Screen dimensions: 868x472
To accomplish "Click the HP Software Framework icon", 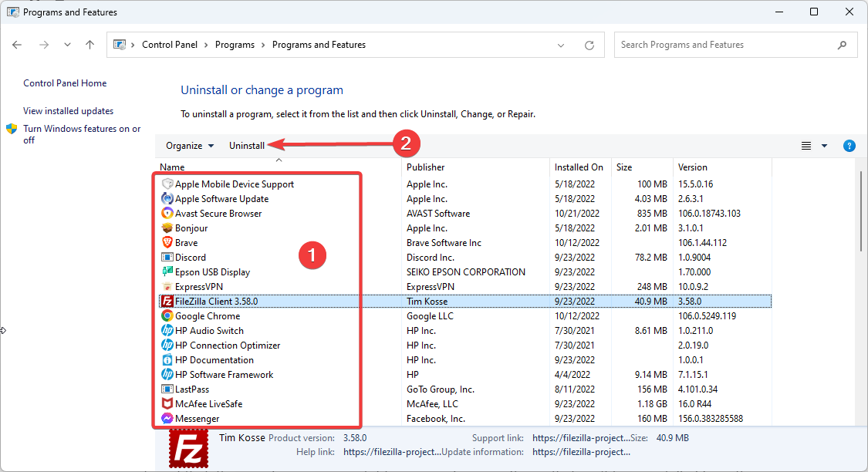I will pos(167,375).
